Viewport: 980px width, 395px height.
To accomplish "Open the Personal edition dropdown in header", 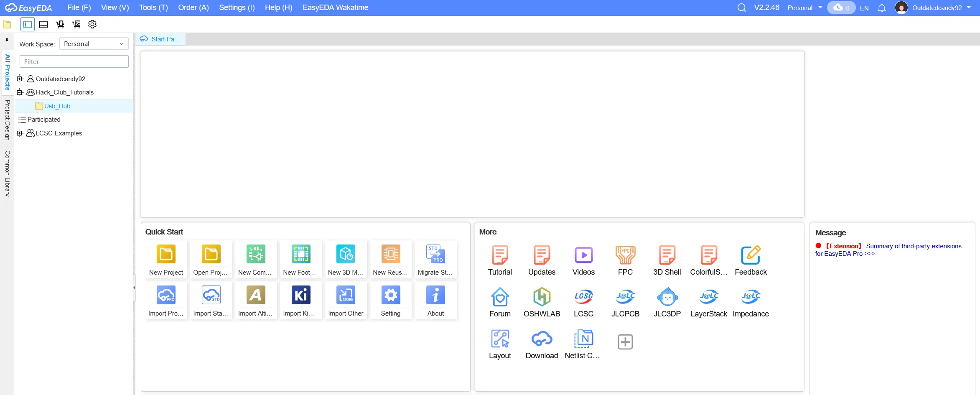I will click(805, 8).
